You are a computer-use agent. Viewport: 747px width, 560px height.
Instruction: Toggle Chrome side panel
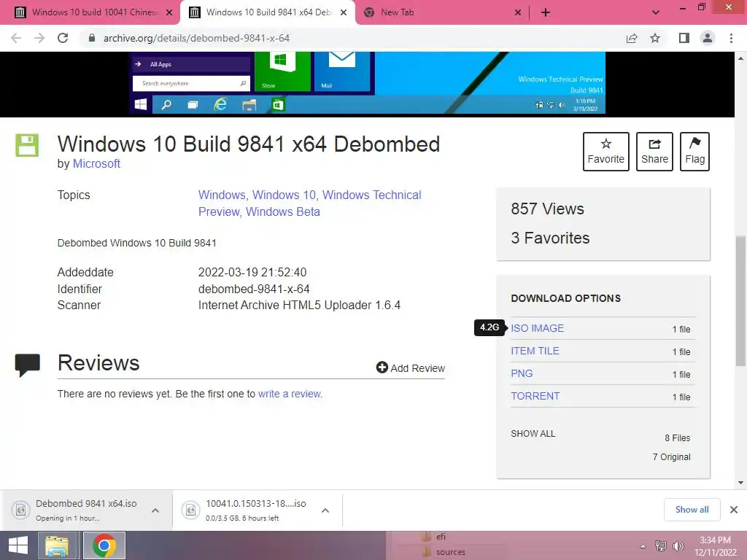coord(684,38)
